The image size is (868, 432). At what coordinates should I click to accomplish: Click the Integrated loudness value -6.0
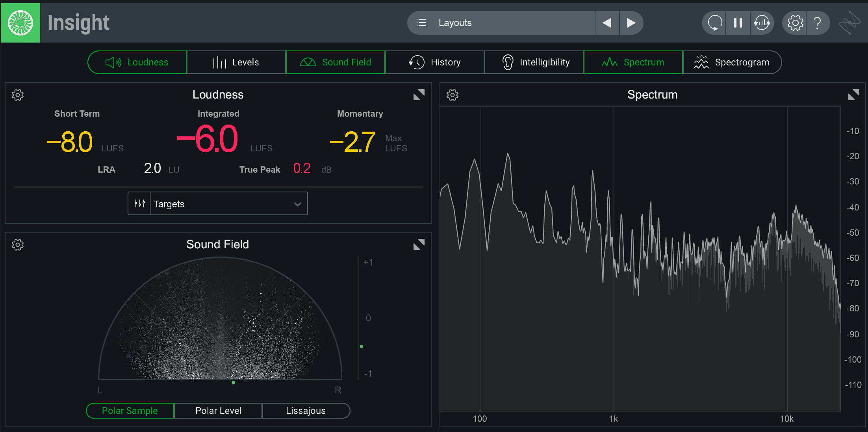coord(208,139)
